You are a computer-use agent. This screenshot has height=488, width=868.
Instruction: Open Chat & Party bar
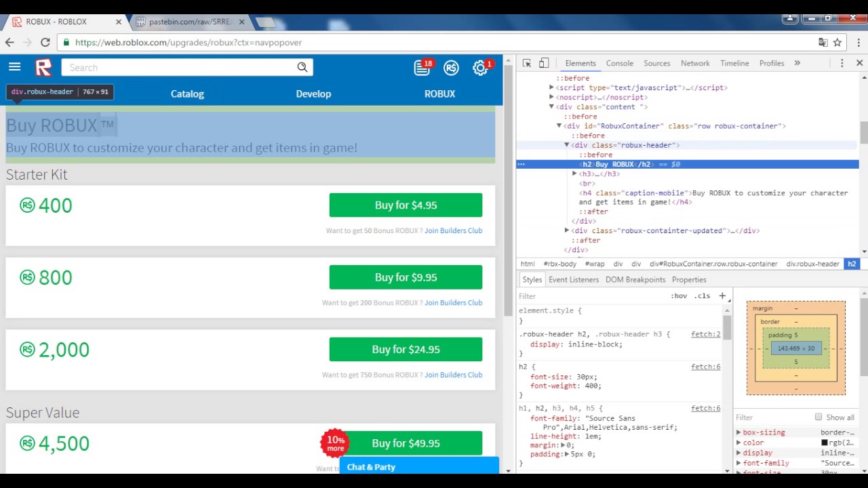point(419,467)
